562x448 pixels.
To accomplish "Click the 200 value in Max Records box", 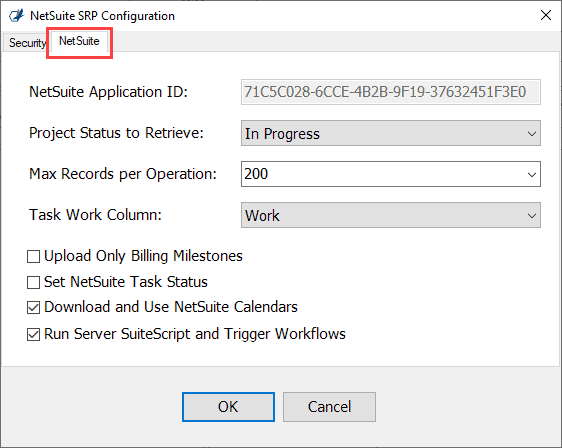I will pos(256,174).
